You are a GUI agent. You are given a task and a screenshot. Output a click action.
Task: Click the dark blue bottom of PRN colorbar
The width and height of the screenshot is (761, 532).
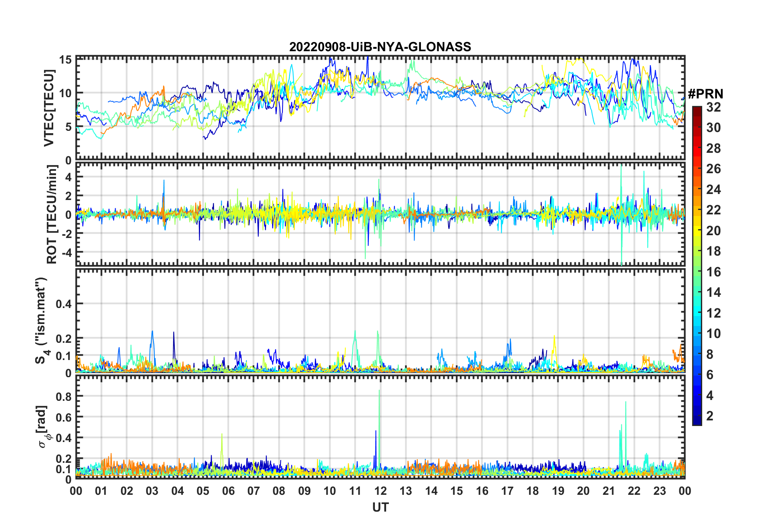(697, 420)
